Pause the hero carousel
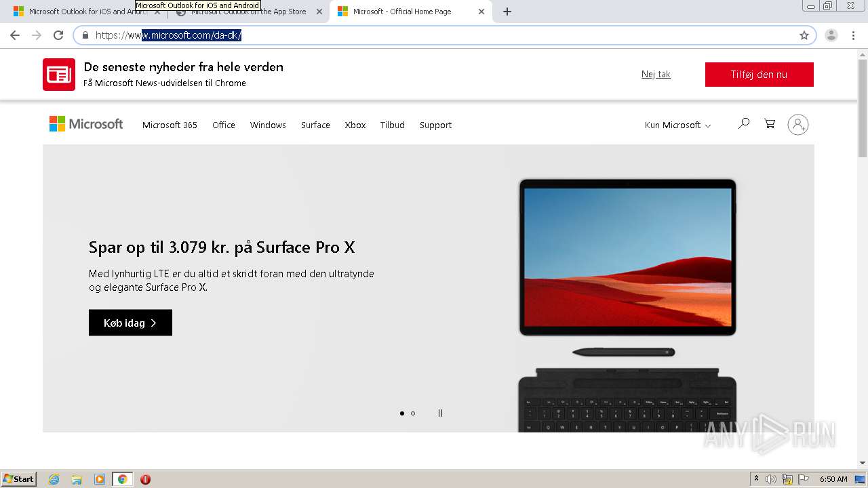868x488 pixels. (440, 413)
